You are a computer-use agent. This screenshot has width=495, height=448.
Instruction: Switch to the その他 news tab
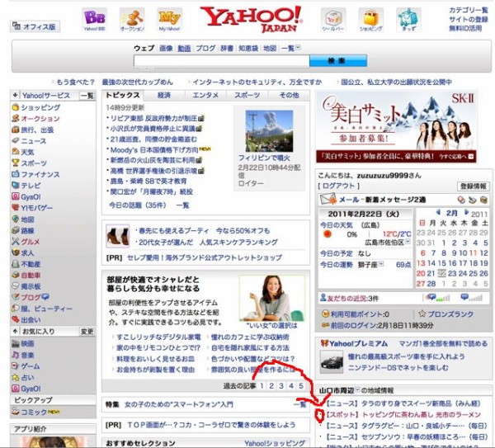(x=289, y=95)
